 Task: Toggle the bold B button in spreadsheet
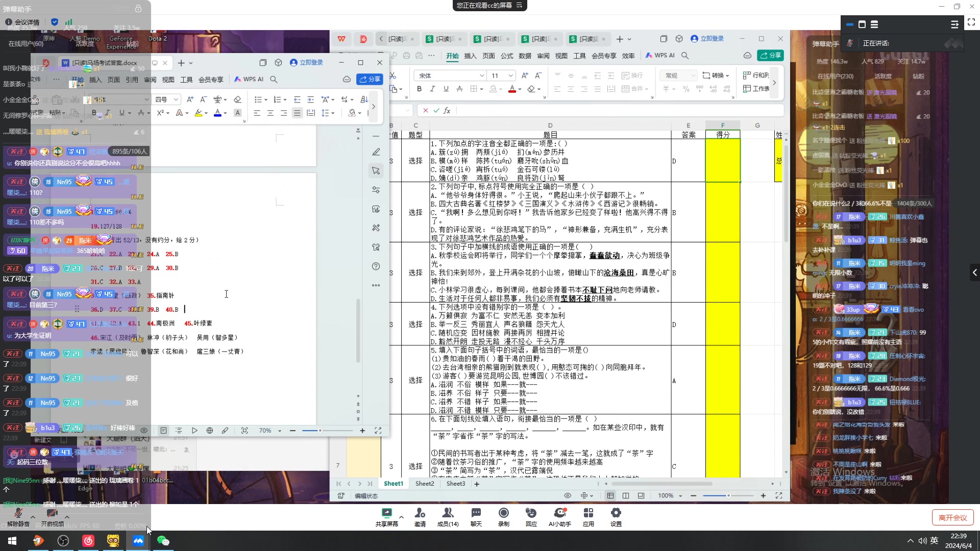point(420,89)
